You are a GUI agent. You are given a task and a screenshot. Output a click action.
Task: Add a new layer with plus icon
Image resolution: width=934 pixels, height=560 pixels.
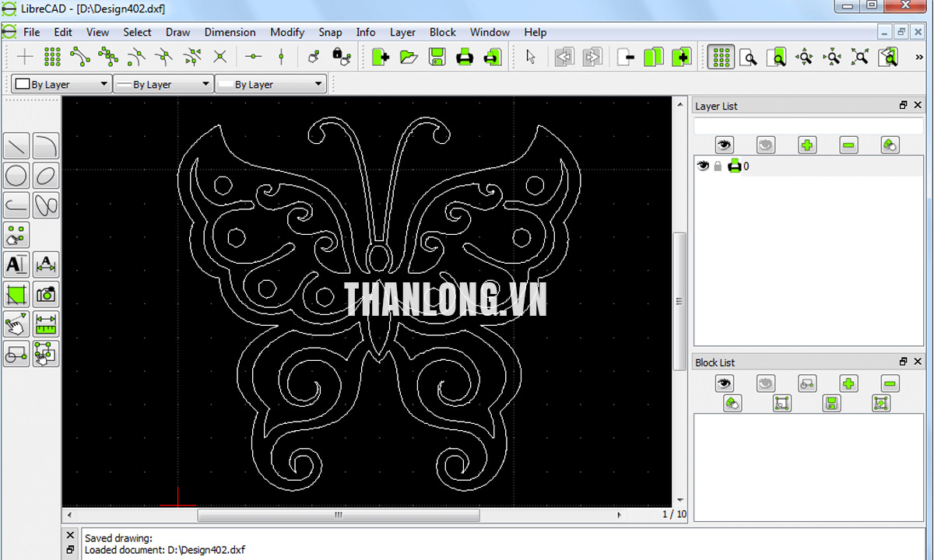point(807,145)
